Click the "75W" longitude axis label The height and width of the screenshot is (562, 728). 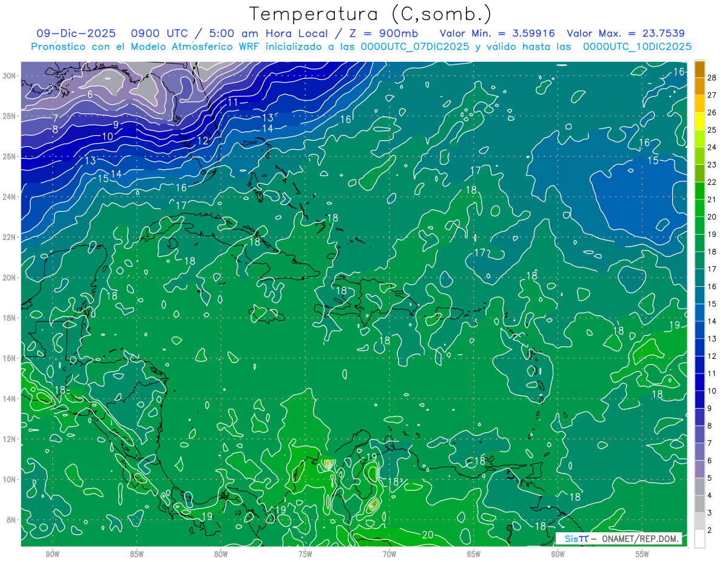(x=305, y=554)
